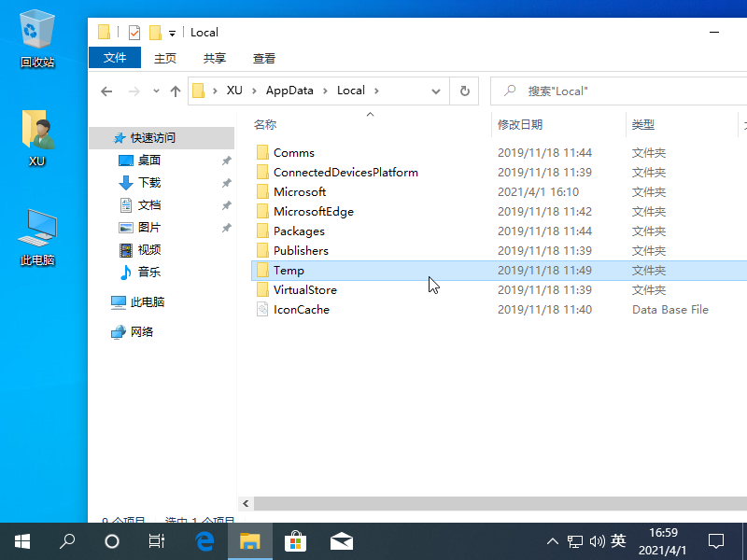The image size is (747, 560).
Task: Open Microsoft Store from taskbar
Action: point(295,540)
